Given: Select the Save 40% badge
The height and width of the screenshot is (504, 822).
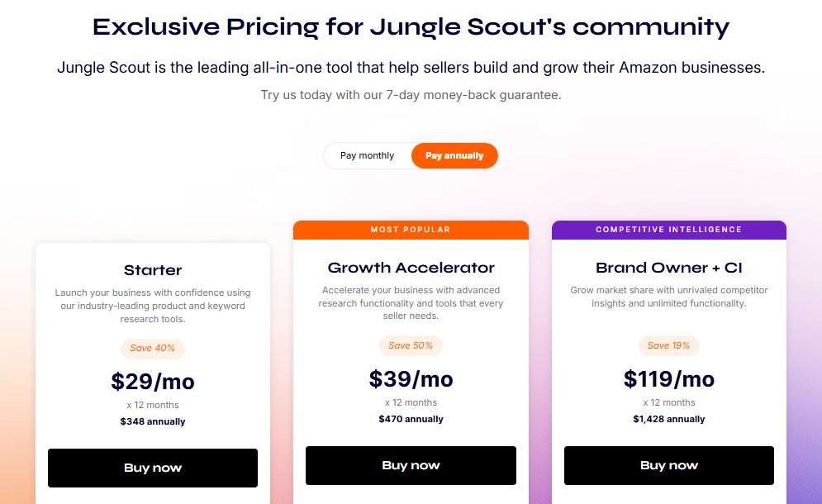Looking at the screenshot, I should pyautogui.click(x=152, y=349).
